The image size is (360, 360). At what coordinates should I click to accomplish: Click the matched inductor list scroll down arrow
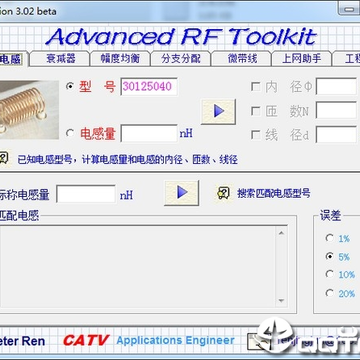[281, 301]
